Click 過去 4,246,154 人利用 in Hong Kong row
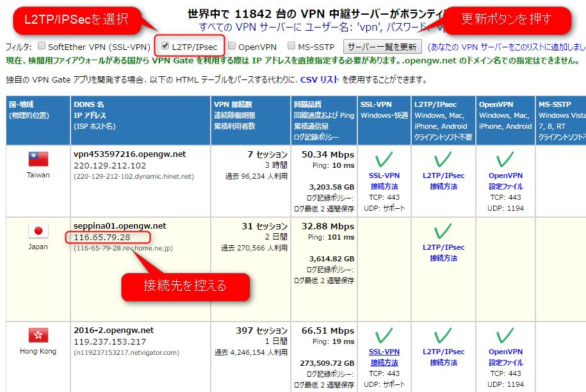586x392 pixels. [251, 352]
